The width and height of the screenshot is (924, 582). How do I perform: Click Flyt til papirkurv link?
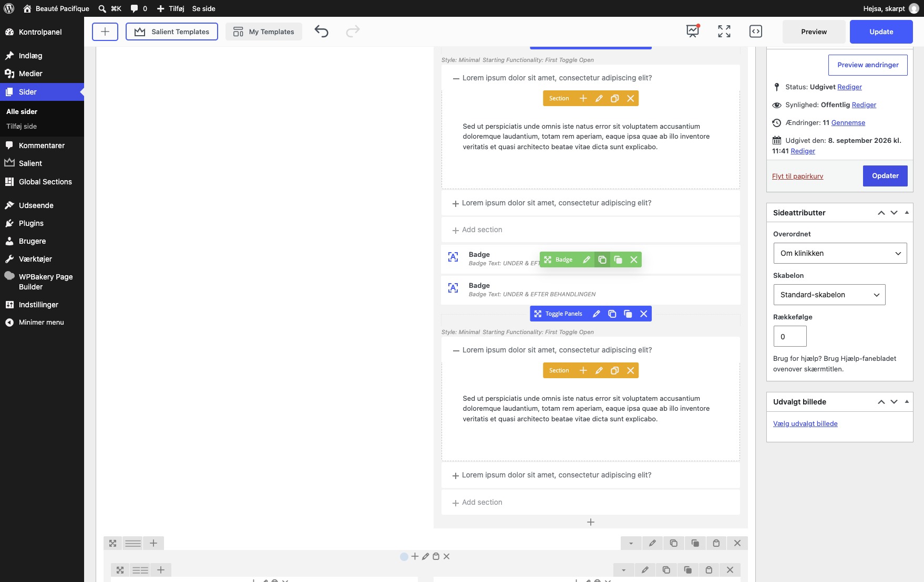pyautogui.click(x=797, y=176)
